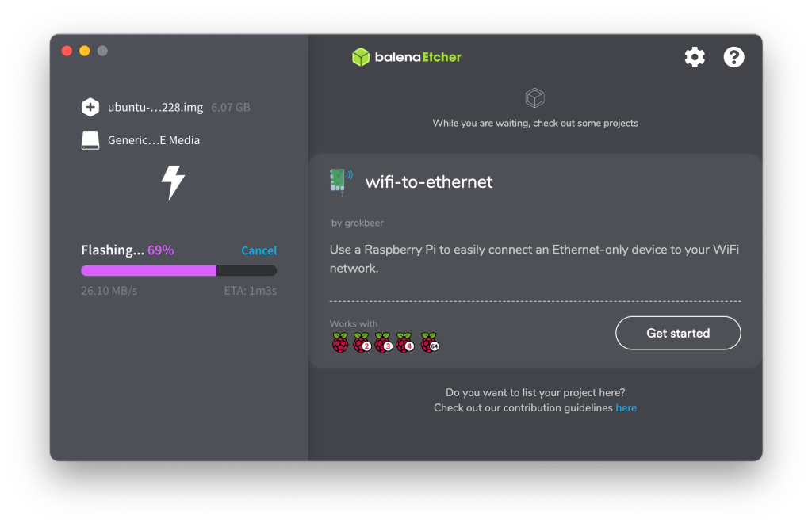Click the wifi-to-ethernet project board icon
This screenshot has width=812, height=527.
tap(339, 181)
